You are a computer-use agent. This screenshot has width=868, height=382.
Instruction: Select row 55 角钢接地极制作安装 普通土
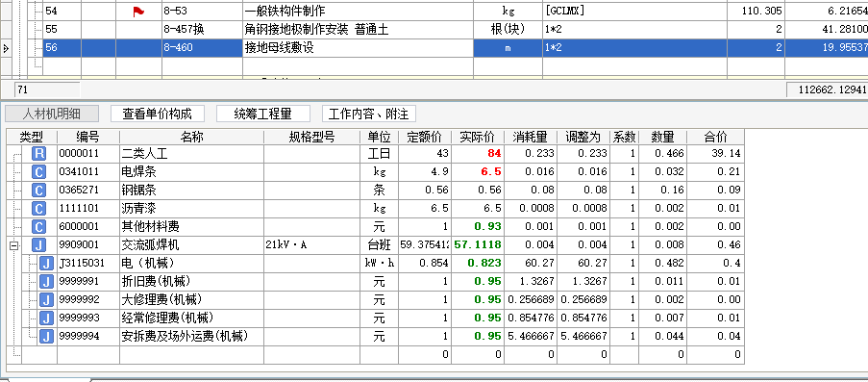coord(455,30)
